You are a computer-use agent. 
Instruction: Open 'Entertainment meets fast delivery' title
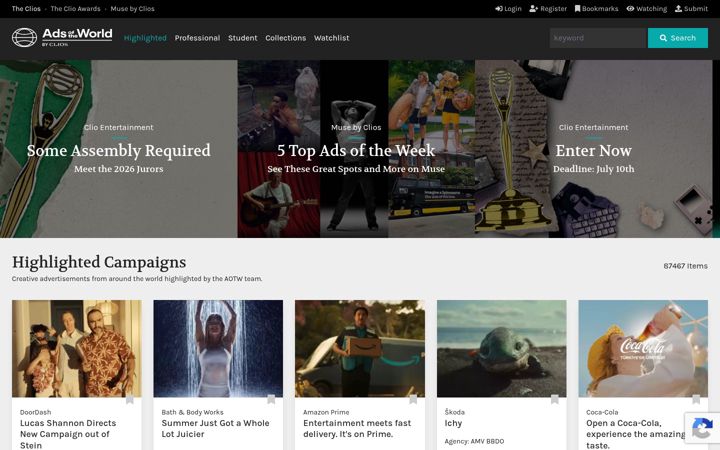pyautogui.click(x=357, y=428)
